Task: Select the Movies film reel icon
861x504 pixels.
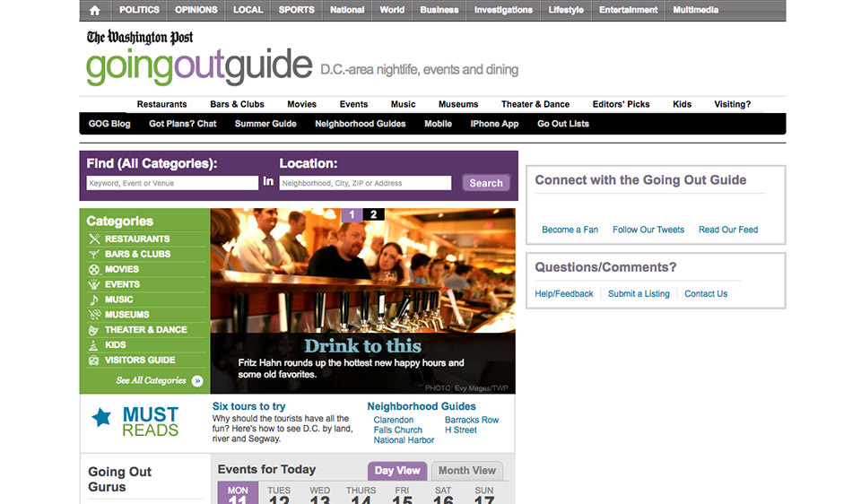Action: point(94,269)
